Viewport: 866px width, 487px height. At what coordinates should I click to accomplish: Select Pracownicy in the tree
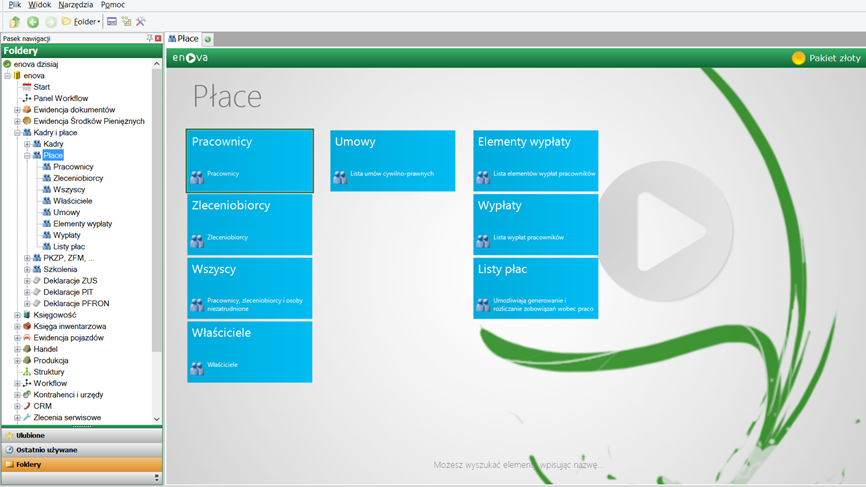[x=73, y=167]
